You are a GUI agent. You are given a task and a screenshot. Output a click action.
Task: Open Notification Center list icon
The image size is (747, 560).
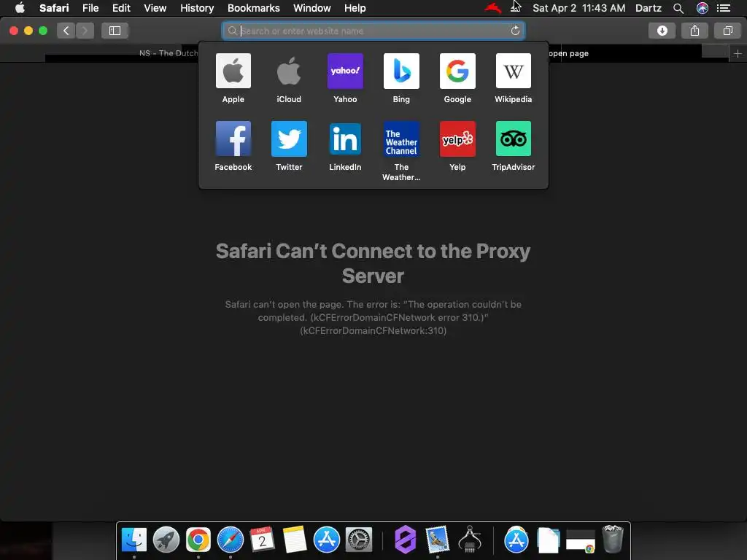[723, 8]
